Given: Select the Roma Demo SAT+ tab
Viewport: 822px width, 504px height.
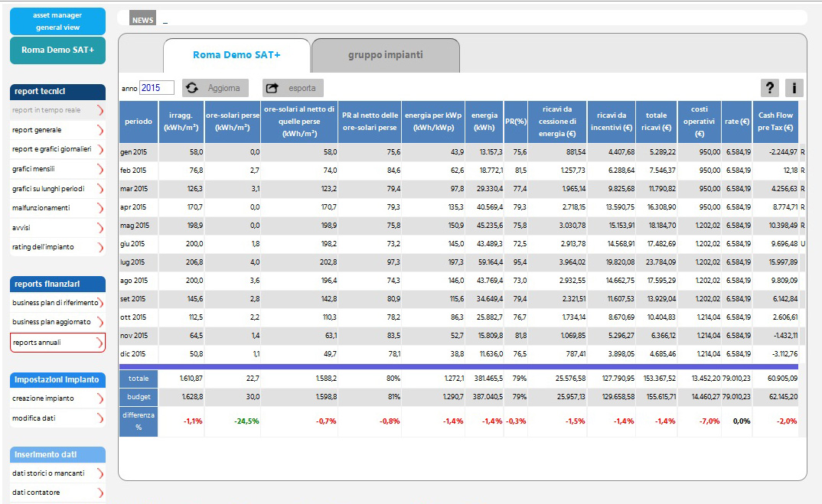Looking at the screenshot, I should click(236, 55).
